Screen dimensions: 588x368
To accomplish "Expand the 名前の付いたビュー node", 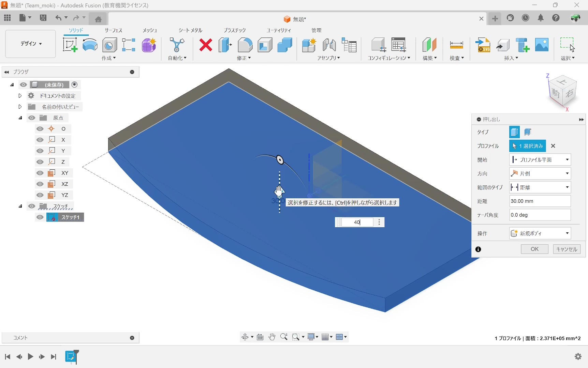I will point(20,107).
